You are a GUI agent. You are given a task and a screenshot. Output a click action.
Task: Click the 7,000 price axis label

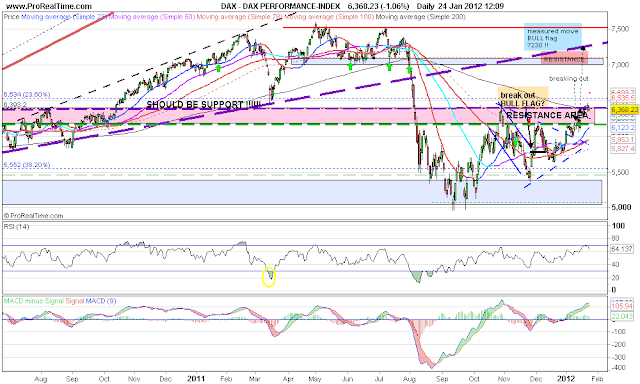[x=620, y=64]
